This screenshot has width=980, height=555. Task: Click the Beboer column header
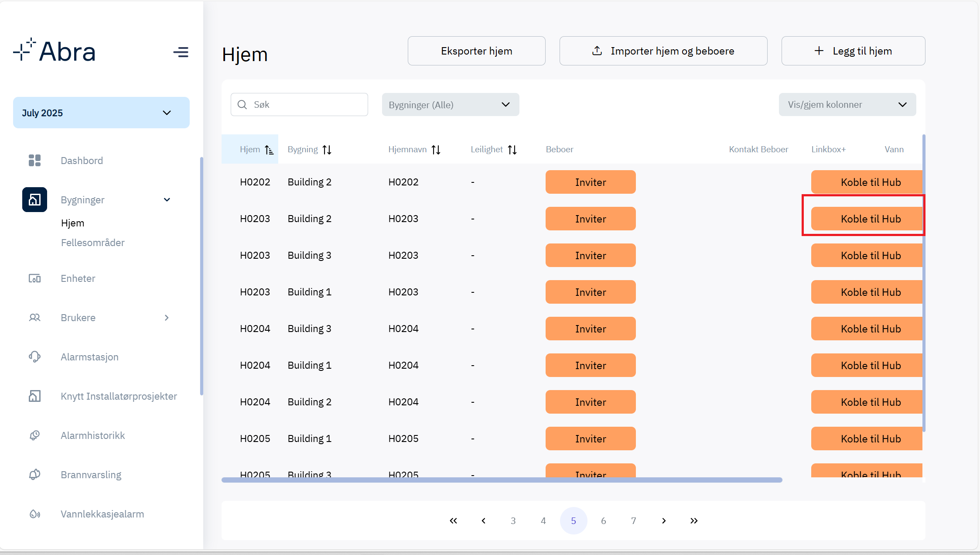(560, 150)
